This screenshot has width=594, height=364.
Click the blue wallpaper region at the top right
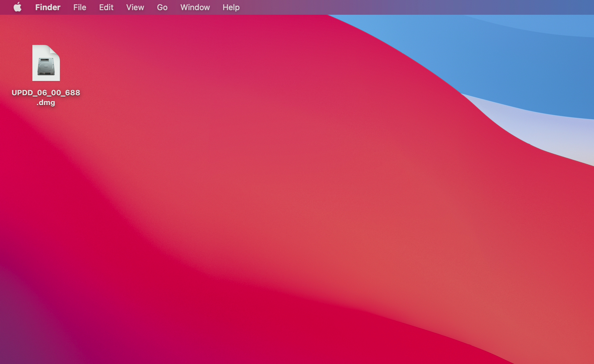[x=523, y=61]
